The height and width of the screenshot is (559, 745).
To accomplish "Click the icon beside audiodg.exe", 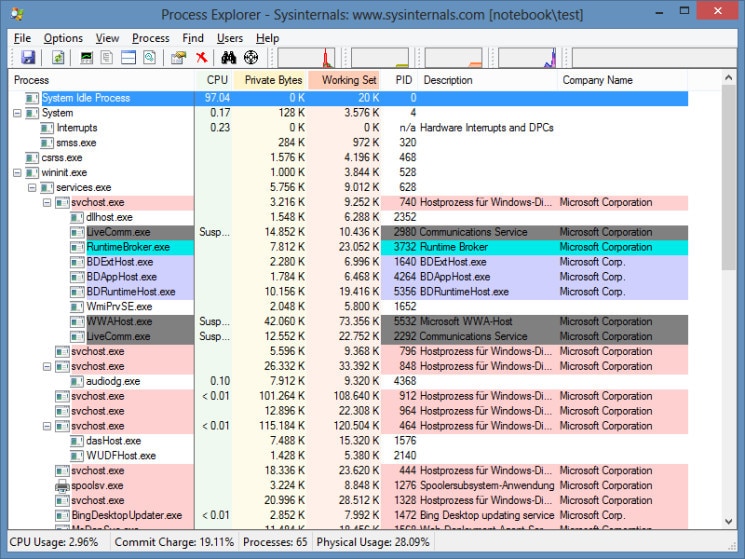I will (77, 381).
